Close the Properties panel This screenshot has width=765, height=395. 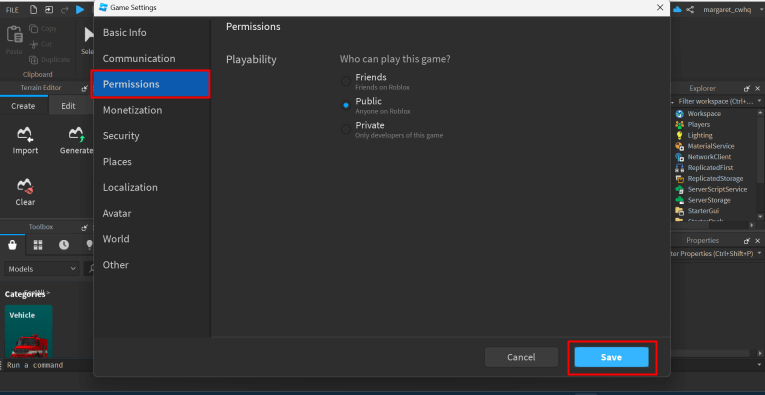point(758,240)
